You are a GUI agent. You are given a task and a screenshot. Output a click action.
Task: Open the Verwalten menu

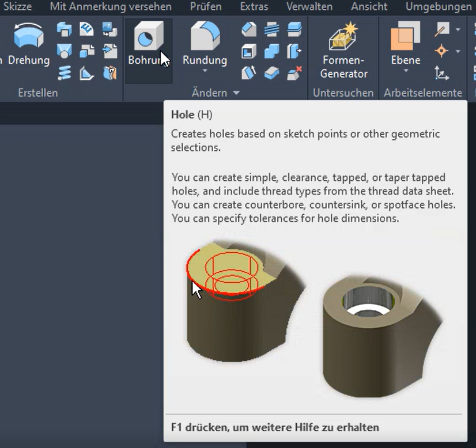(x=309, y=7)
